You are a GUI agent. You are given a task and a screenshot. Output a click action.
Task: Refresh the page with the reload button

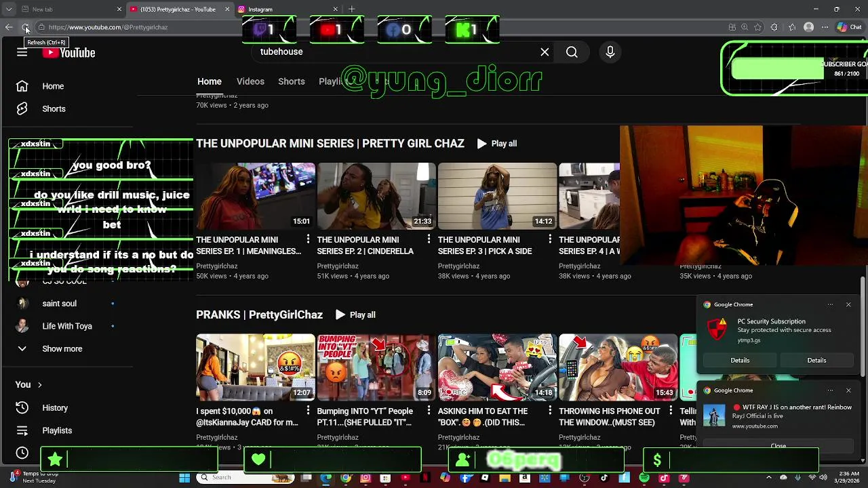point(25,27)
